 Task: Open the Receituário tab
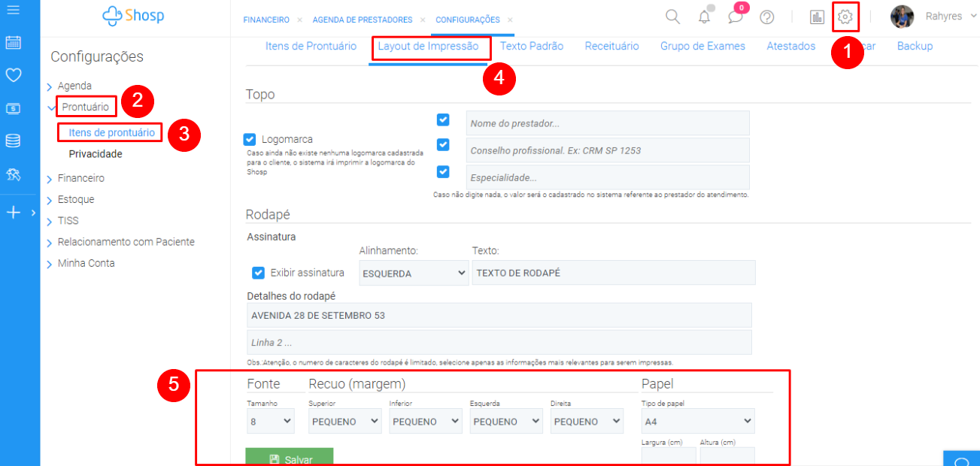pyautogui.click(x=612, y=46)
